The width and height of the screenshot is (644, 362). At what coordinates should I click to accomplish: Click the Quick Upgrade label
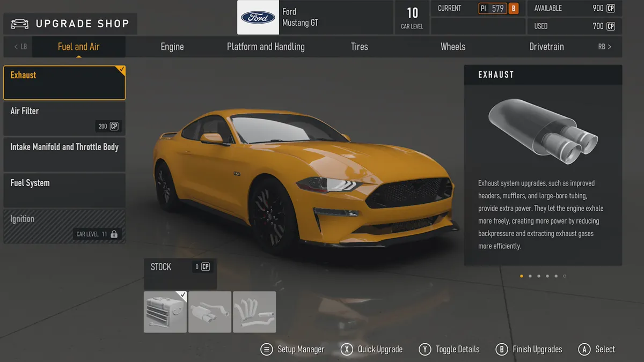[380, 350]
